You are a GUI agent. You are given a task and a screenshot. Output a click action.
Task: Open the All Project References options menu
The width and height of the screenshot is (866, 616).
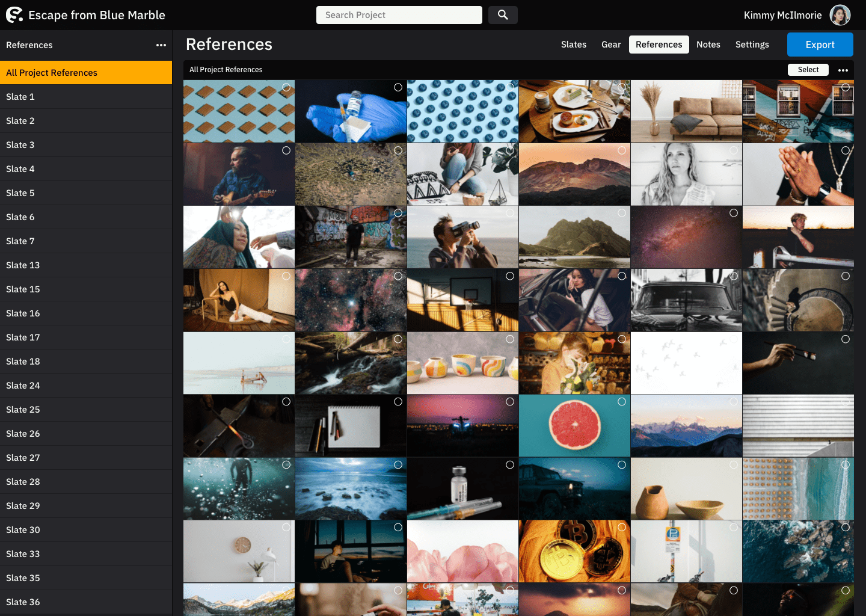coord(843,70)
